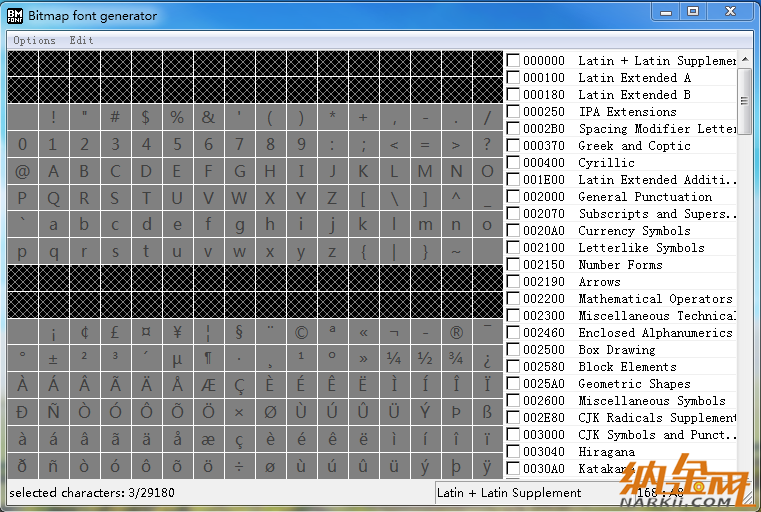Select the backslash character cell
761x512 pixels.
click(x=394, y=198)
